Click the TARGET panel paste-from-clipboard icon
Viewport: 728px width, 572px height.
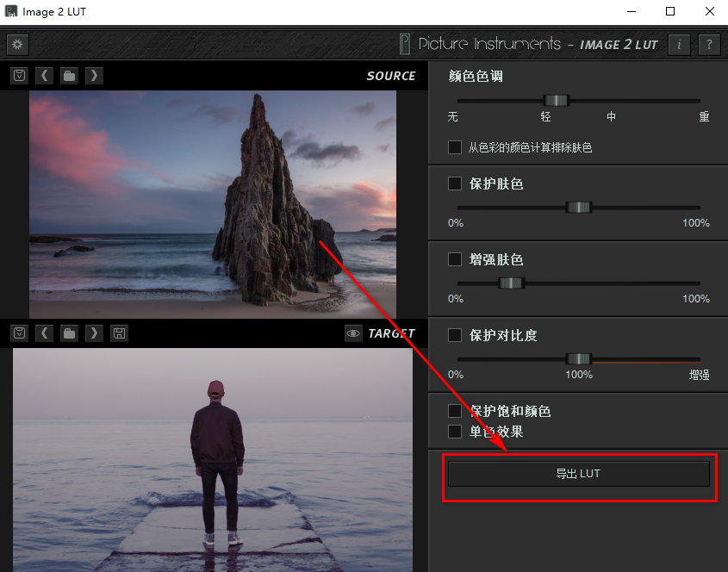coord(20,333)
